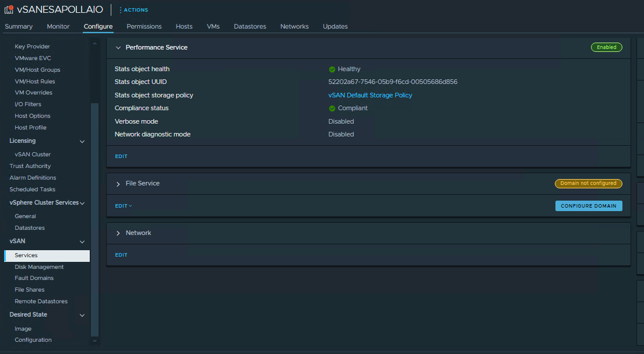
Task: Click the Compliant green check icon
Action: pos(332,108)
